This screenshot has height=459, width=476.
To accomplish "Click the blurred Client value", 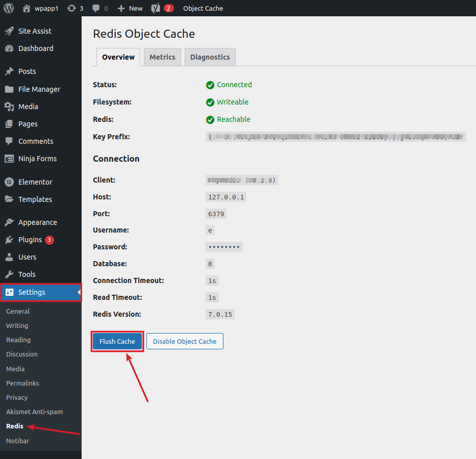I will [242, 180].
